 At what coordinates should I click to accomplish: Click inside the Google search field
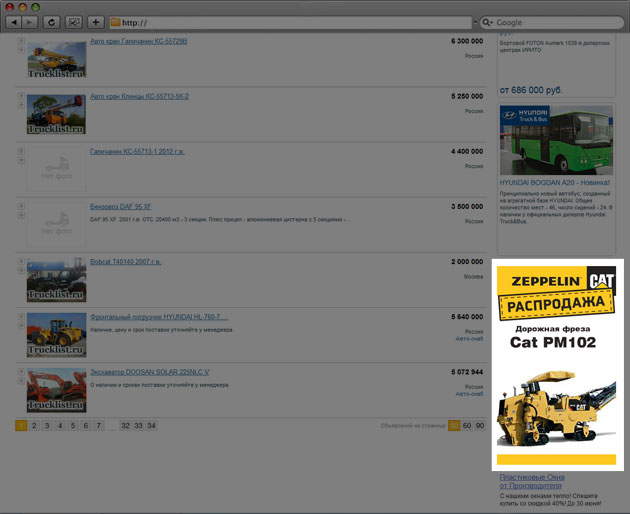pos(552,23)
